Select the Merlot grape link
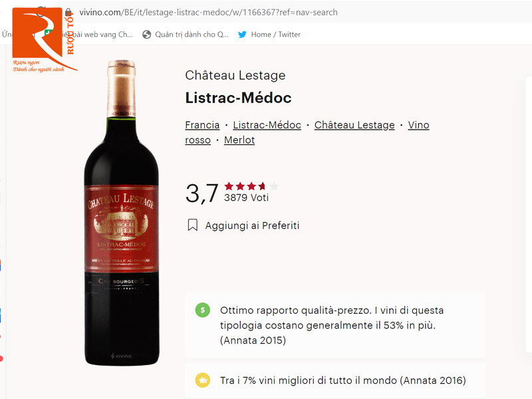Image resolution: width=532 pixels, height=399 pixels. coord(239,140)
